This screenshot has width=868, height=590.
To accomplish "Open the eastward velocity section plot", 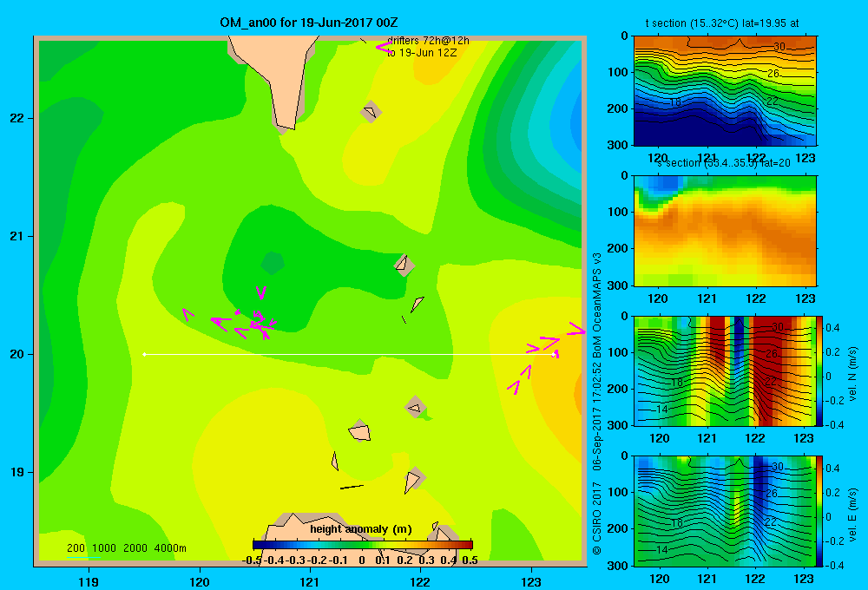I will (725, 511).
